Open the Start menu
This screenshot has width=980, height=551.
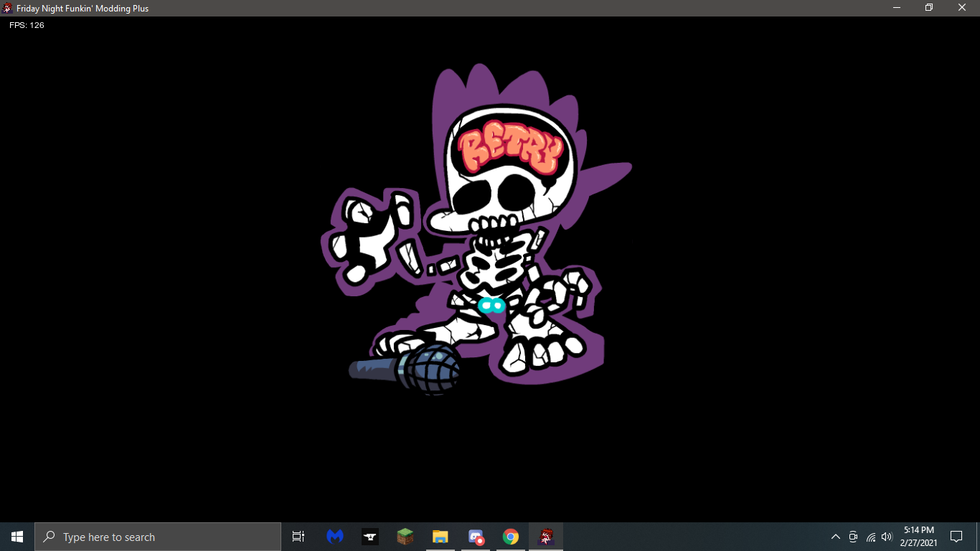point(15,536)
